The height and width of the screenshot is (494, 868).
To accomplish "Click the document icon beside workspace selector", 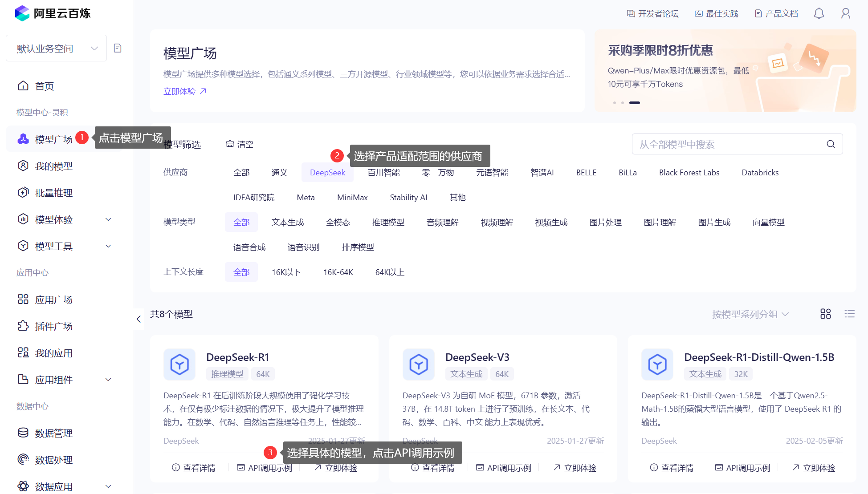I will click(118, 48).
